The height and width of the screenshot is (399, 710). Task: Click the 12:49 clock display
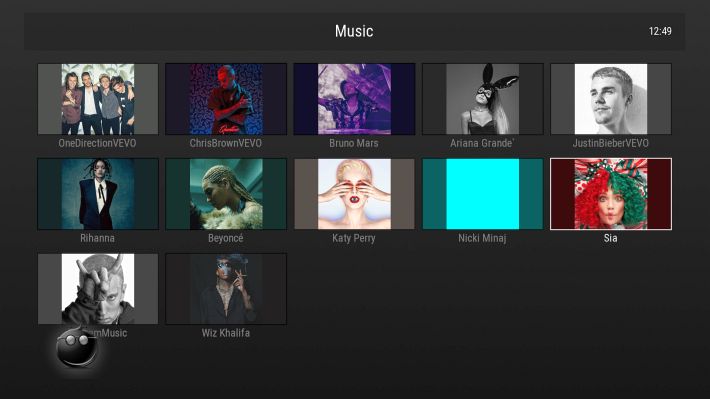click(x=660, y=31)
